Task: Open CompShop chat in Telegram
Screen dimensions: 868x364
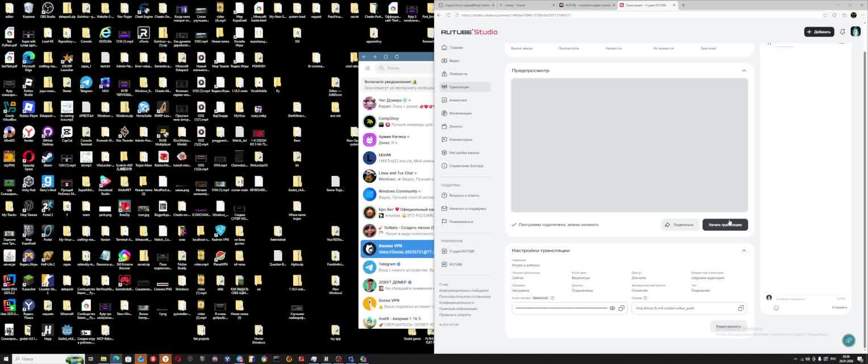Action: point(397,122)
